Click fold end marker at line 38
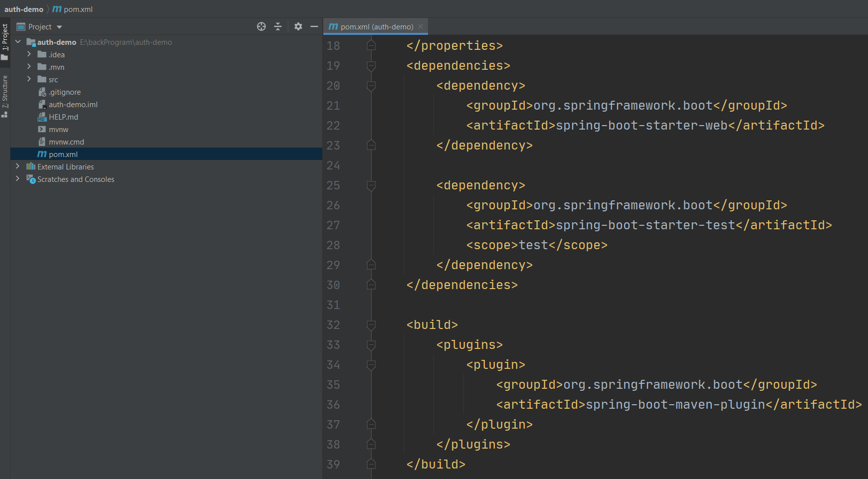The width and height of the screenshot is (868, 479). click(371, 444)
